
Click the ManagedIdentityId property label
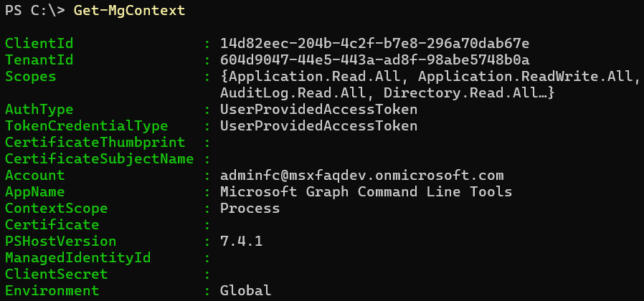77,257
